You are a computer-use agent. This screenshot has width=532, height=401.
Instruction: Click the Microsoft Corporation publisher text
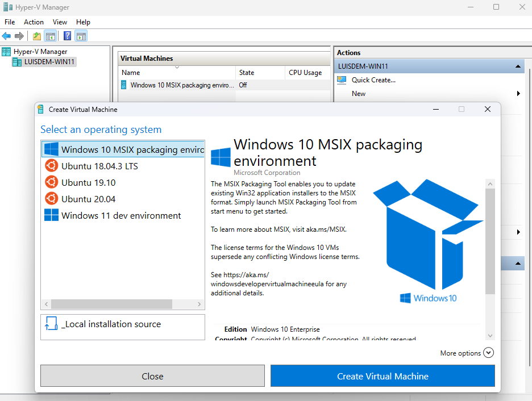pyautogui.click(x=267, y=173)
